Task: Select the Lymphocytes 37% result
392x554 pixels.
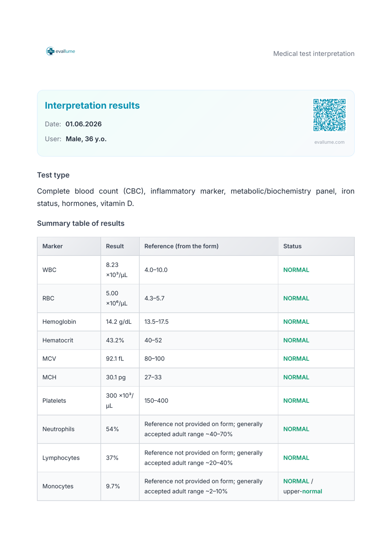Action: point(112,458)
